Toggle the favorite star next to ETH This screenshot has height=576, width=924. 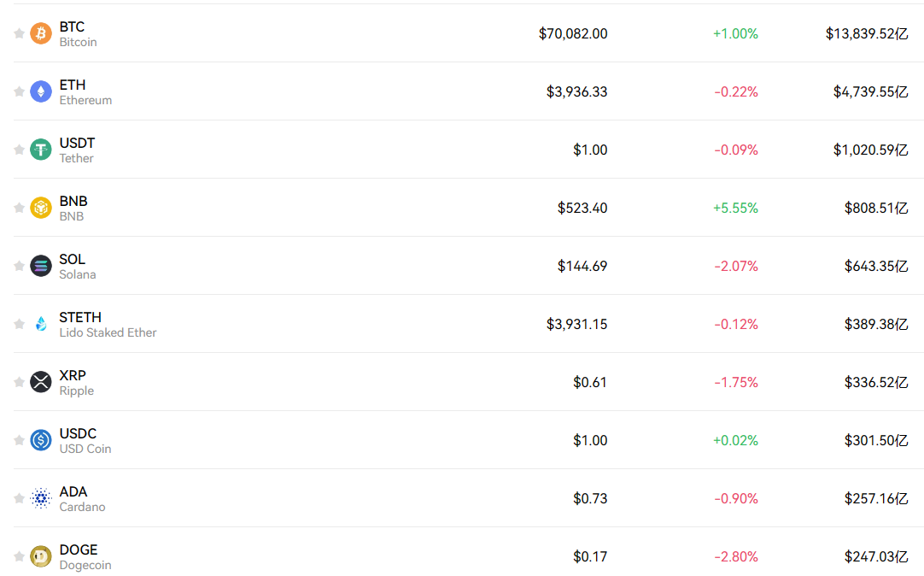click(19, 91)
